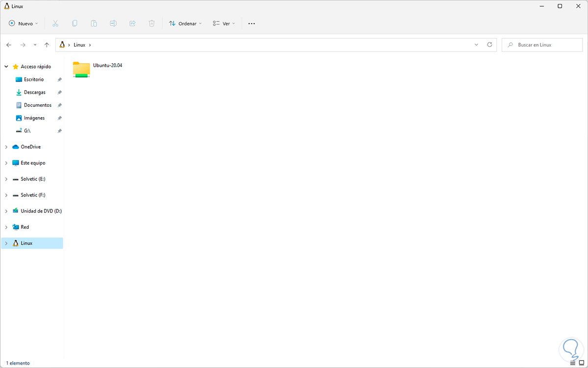Expand the Red network node

pyautogui.click(x=6, y=227)
